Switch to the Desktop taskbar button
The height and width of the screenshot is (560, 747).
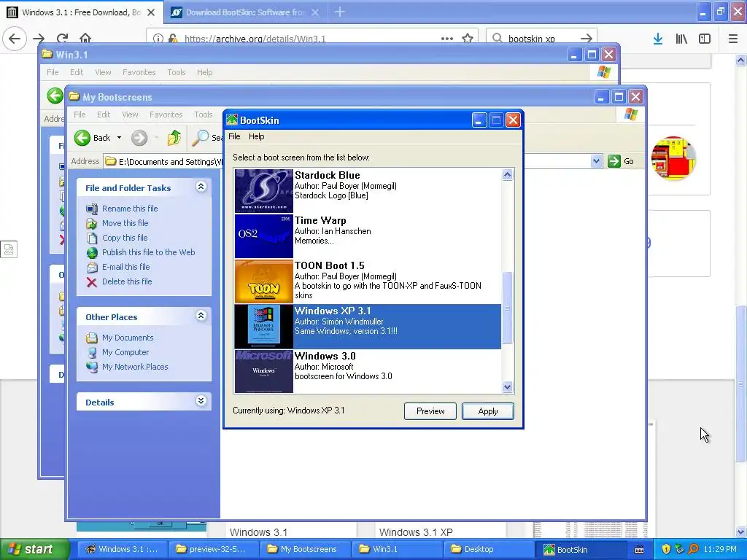pyautogui.click(x=489, y=549)
